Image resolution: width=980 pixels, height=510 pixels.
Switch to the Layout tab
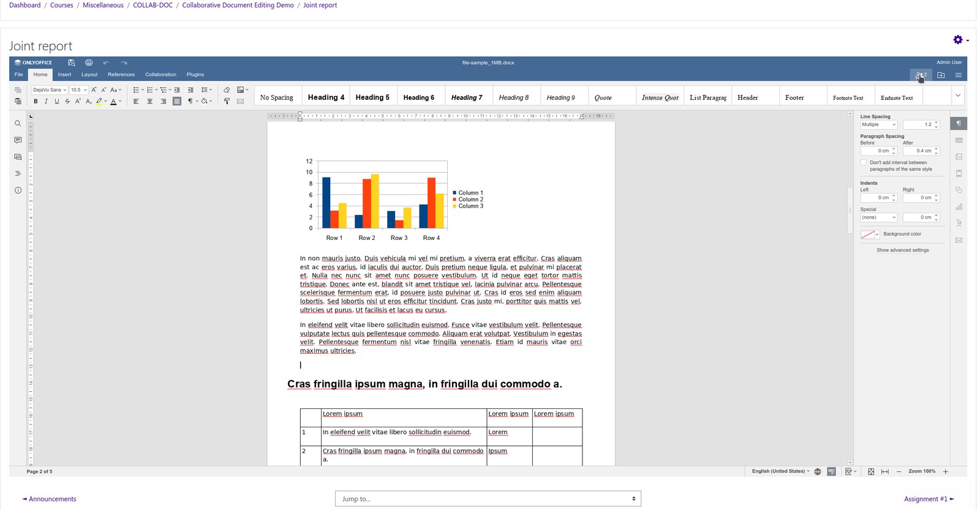[89, 75]
